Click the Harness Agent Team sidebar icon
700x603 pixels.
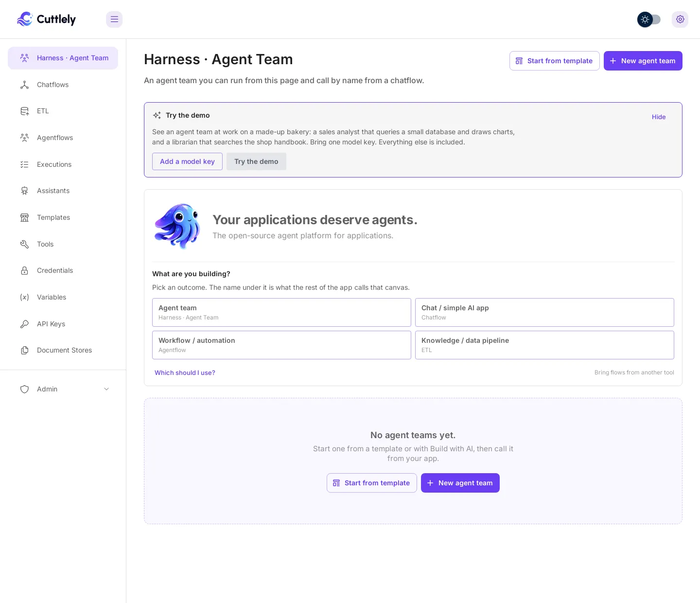(24, 58)
